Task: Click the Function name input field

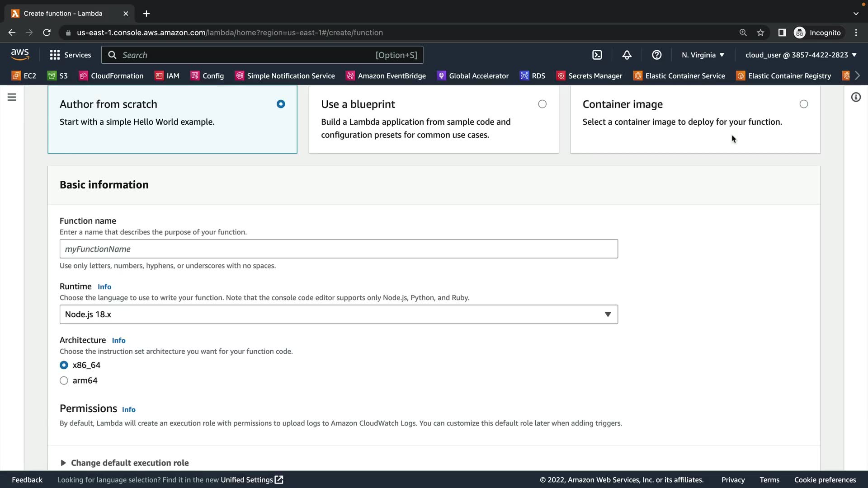Action: [339, 249]
